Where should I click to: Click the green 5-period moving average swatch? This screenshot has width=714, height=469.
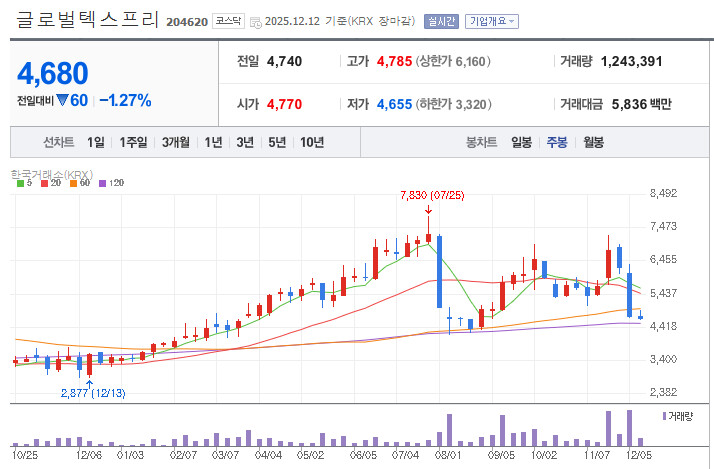pyautogui.click(x=20, y=184)
